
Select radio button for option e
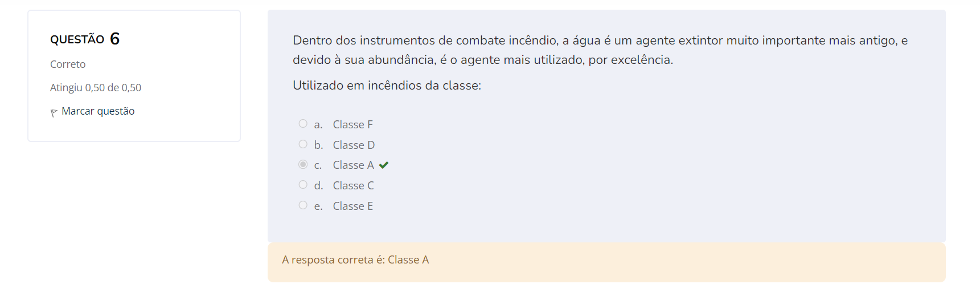coord(303,205)
